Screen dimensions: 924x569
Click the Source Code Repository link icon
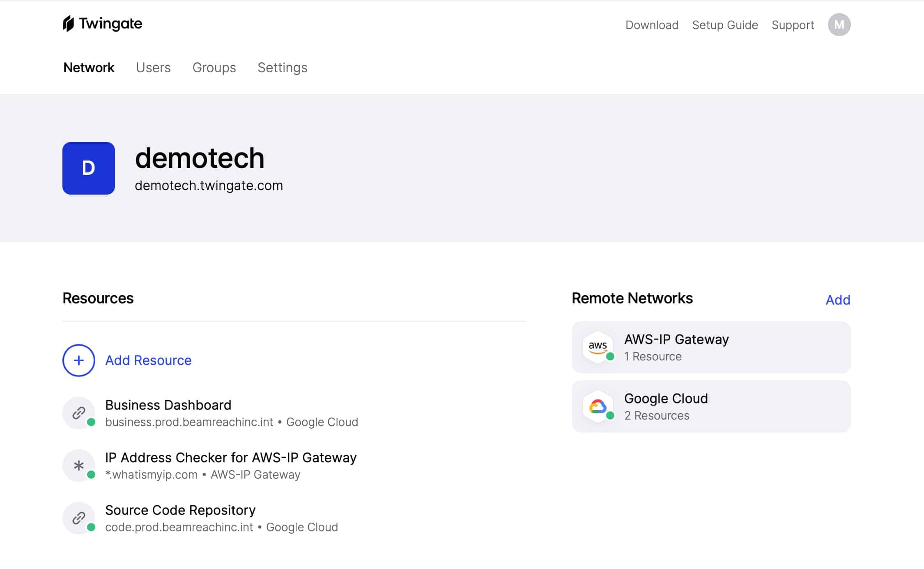point(79,518)
